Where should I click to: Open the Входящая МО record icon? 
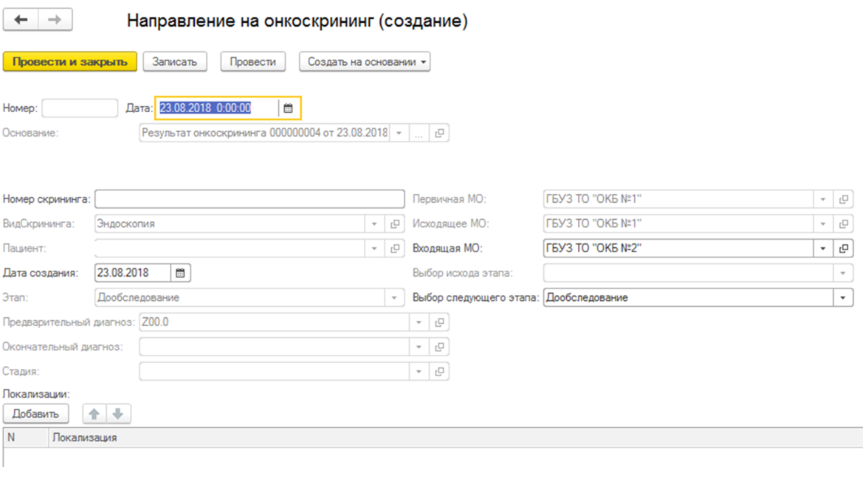pyautogui.click(x=844, y=249)
